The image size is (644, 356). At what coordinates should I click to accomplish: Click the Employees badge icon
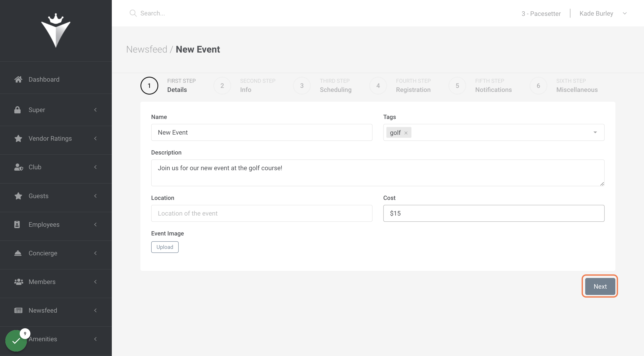pos(17,224)
